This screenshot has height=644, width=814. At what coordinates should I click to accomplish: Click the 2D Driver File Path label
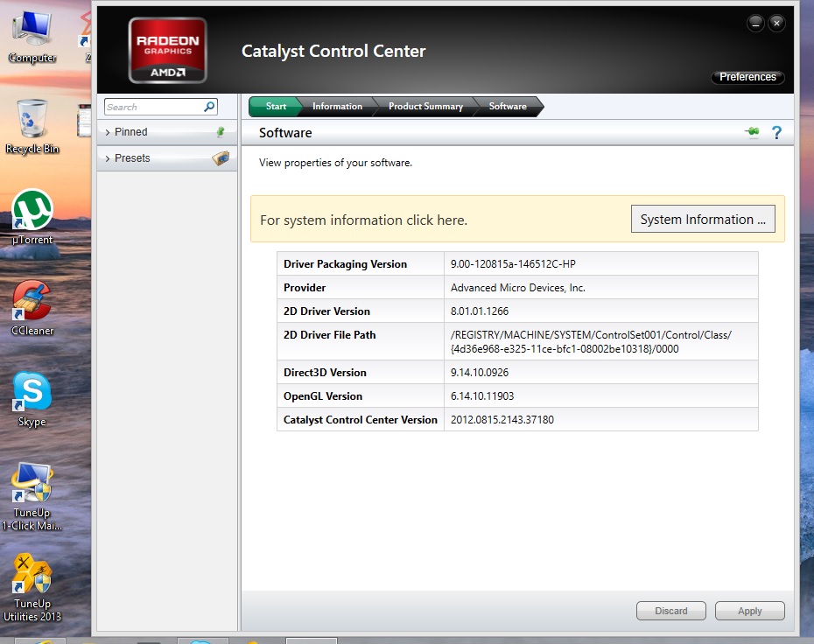coord(330,335)
